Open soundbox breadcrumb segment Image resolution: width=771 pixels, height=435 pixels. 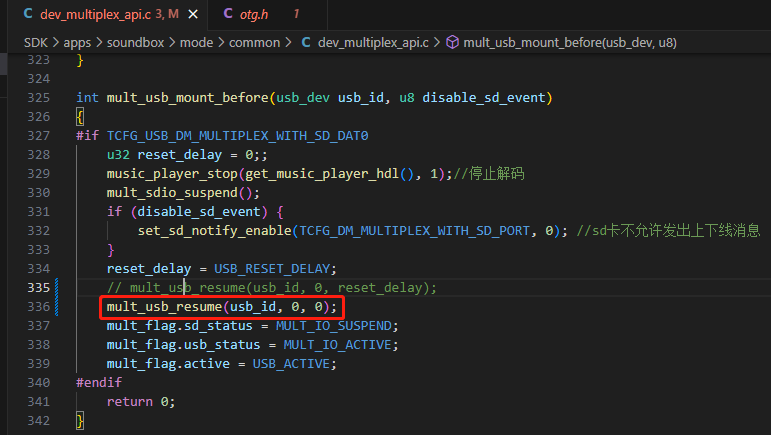135,43
